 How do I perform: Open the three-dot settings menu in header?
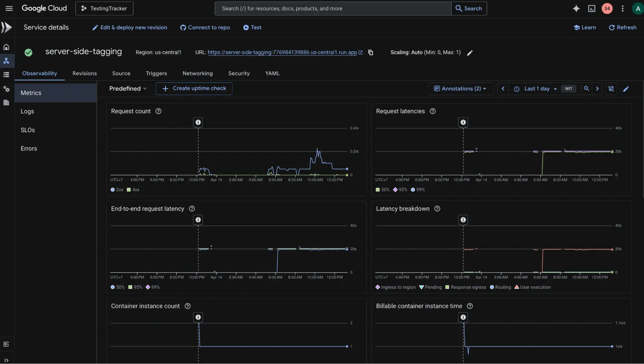click(x=622, y=8)
